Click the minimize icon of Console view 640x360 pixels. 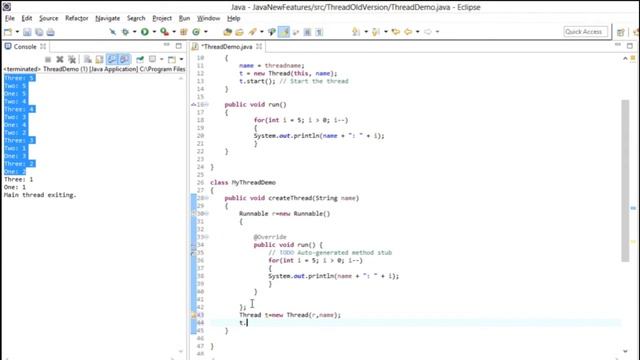[x=167, y=45]
